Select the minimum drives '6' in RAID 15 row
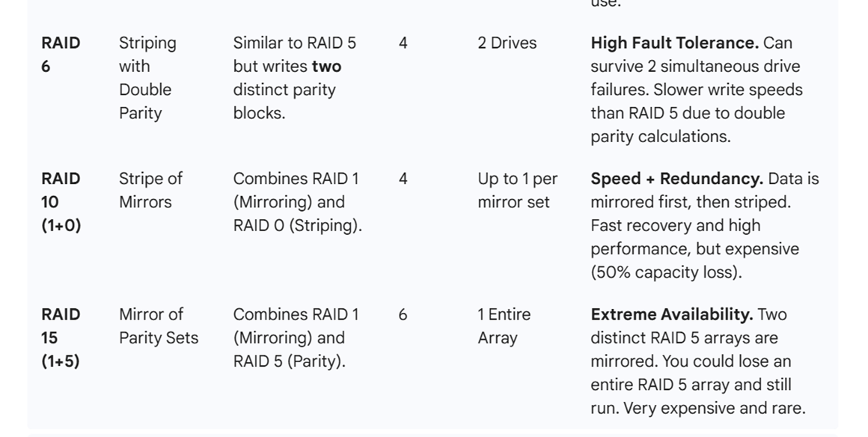This screenshot has width=868, height=437. pos(403,314)
